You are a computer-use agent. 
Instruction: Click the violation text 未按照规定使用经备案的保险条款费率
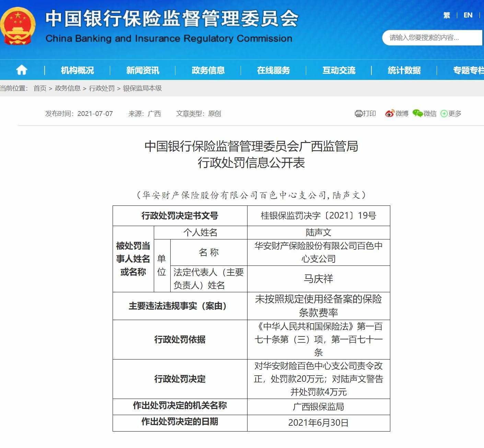point(319,306)
